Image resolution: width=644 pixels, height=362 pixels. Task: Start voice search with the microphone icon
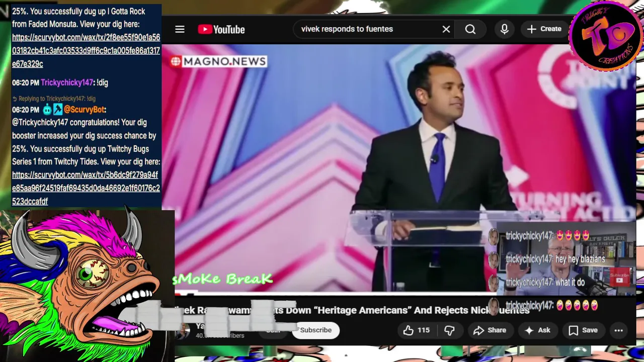point(504,29)
